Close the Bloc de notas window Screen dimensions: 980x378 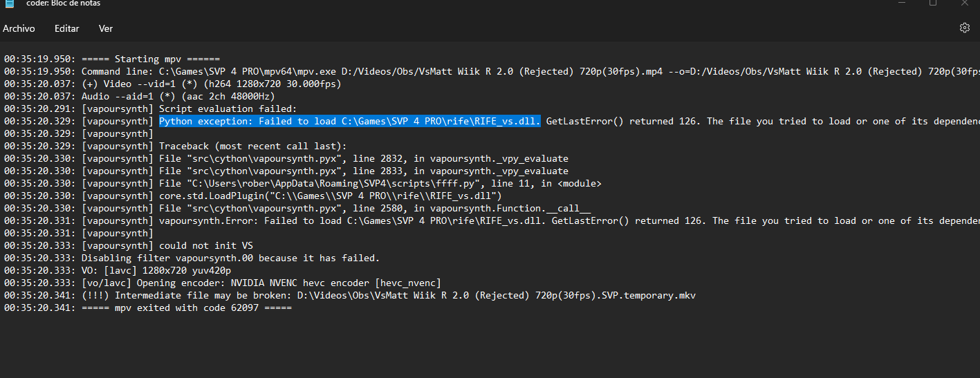click(x=965, y=3)
